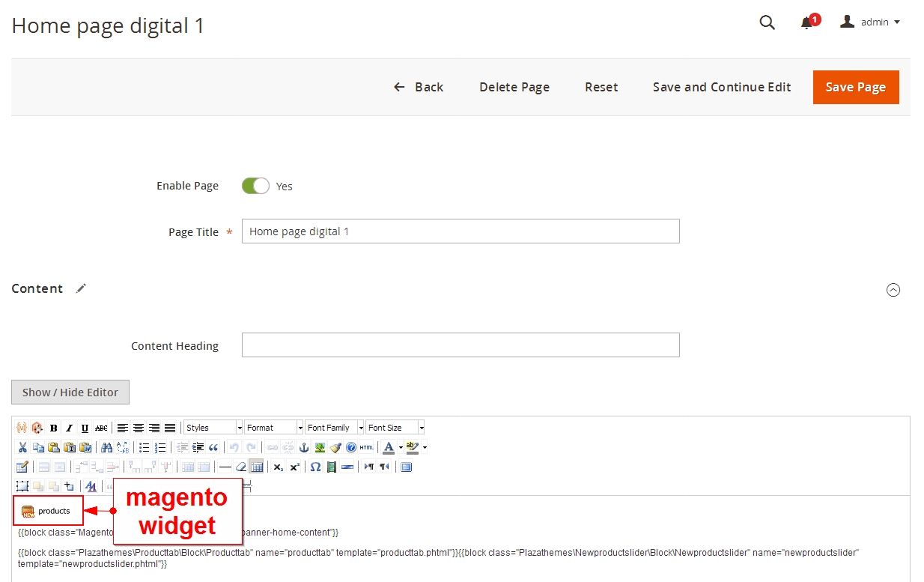
Task: Apply italic formatting in editor toolbar
Action: click(x=69, y=428)
